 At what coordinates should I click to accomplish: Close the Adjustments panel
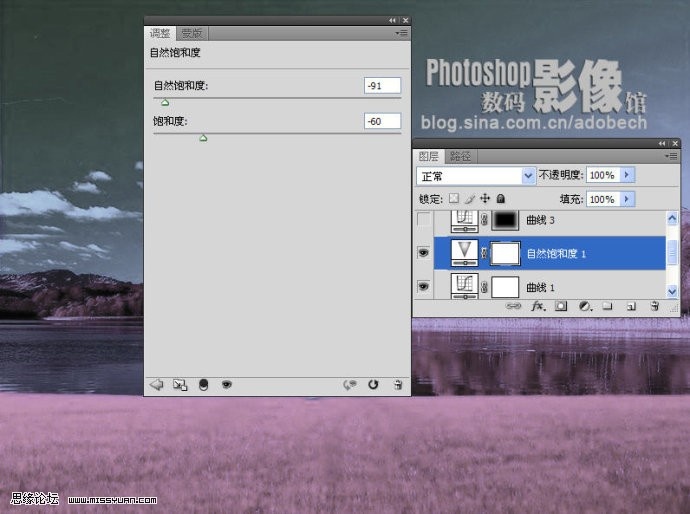coord(406,20)
